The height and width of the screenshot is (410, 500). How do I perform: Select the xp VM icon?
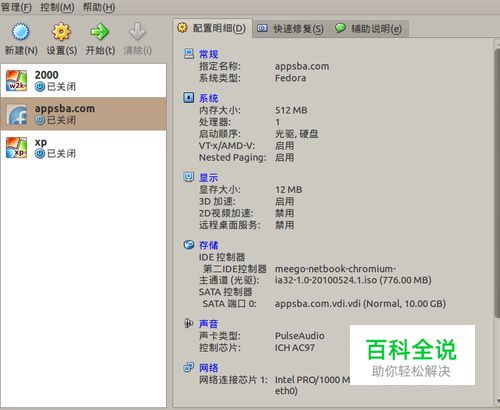click(x=16, y=148)
